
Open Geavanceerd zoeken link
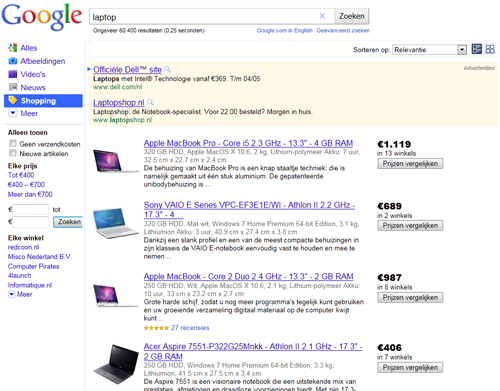pyautogui.click(x=343, y=31)
